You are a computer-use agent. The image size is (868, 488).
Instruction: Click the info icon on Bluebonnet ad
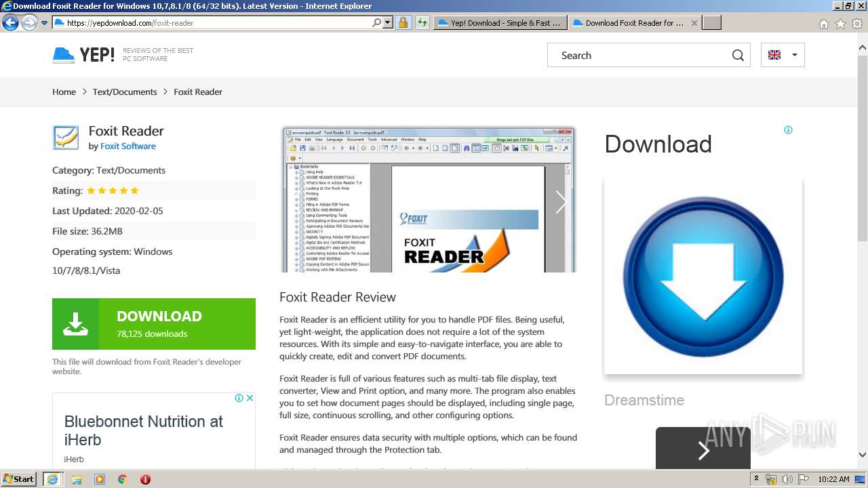pos(239,398)
